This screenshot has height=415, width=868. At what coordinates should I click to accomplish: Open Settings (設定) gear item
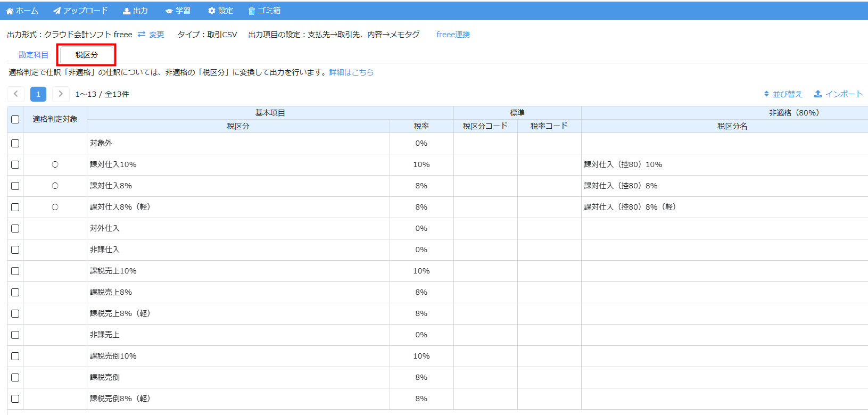click(x=211, y=11)
